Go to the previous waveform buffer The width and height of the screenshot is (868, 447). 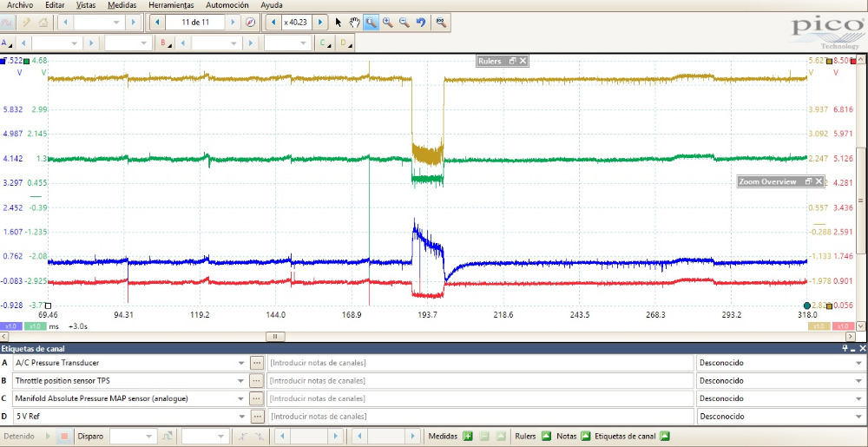pos(157,22)
